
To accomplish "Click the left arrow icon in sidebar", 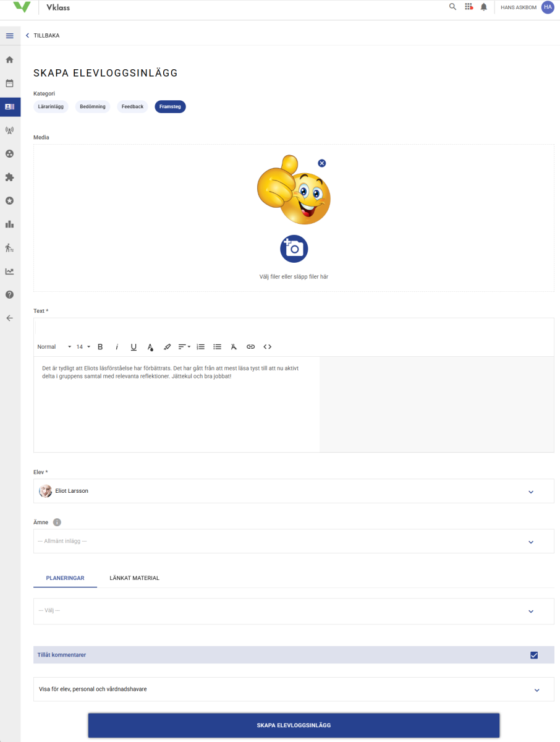I will [9, 318].
